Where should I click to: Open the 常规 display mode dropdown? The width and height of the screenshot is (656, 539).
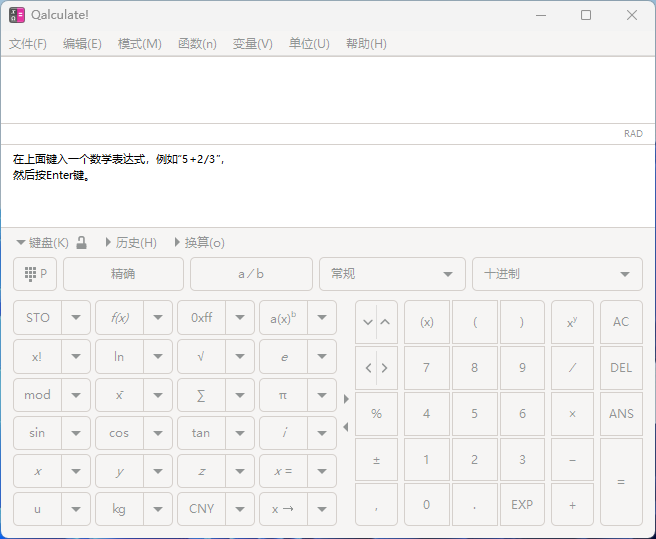click(x=392, y=274)
